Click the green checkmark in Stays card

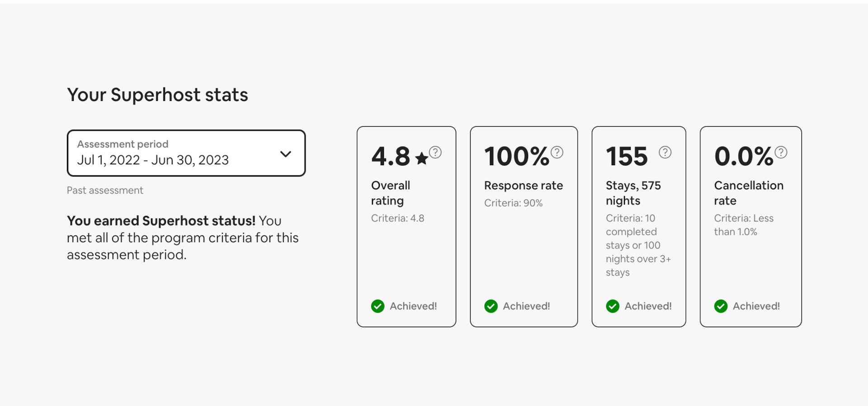pos(613,306)
